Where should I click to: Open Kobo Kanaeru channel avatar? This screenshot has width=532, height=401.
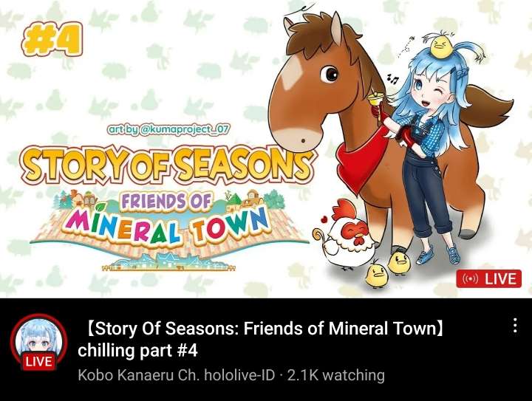click(38, 341)
